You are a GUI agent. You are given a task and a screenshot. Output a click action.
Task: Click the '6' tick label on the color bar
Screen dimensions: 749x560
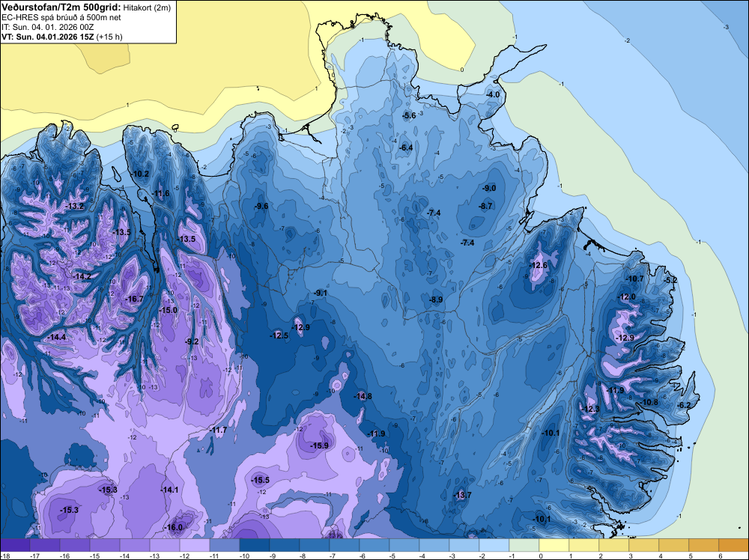pos(719,556)
